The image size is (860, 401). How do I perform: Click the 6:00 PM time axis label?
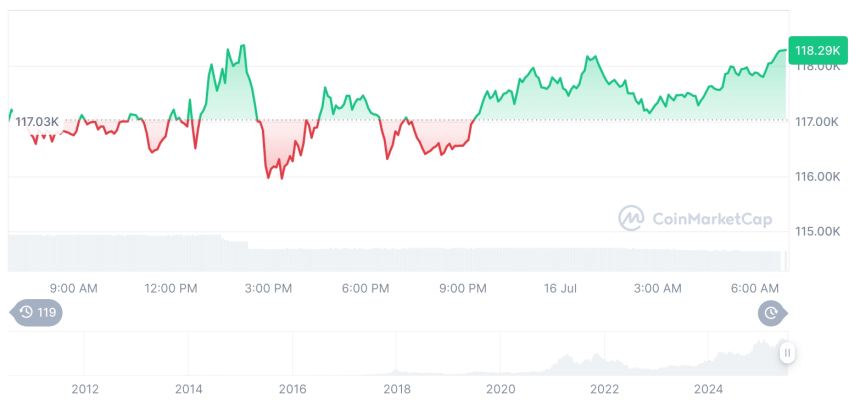pos(365,288)
